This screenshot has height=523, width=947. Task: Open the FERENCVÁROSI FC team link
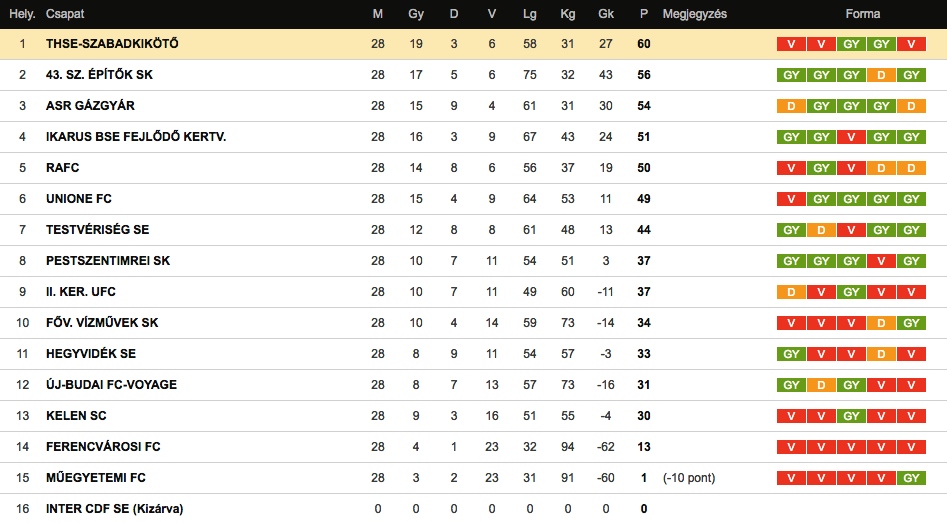103,447
